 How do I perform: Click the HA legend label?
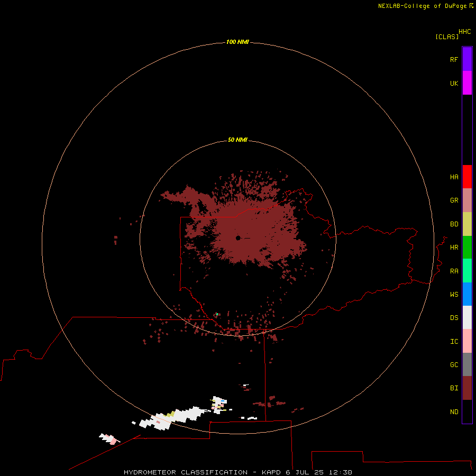[454, 177]
